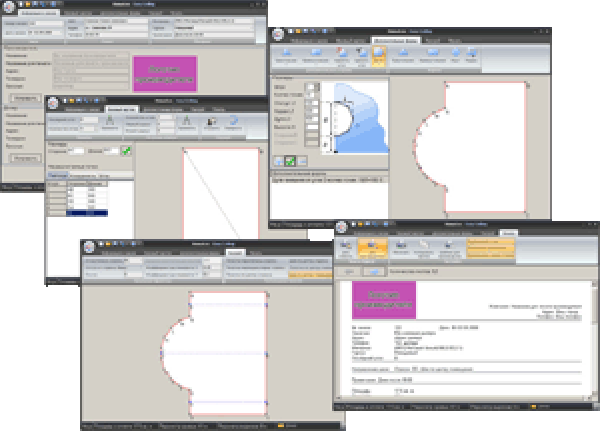Screen dimensions: 600x431
Task: Click the blue forward arrow button above report page
Action: [374, 271]
